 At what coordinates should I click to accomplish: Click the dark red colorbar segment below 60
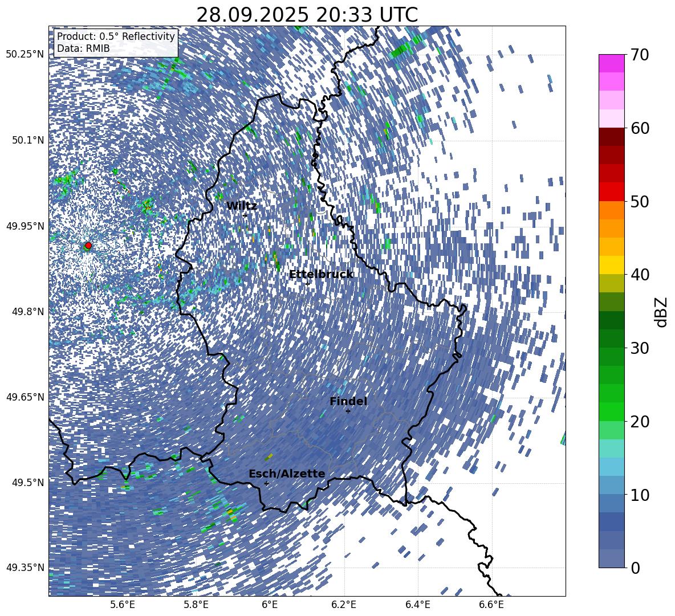point(611,137)
